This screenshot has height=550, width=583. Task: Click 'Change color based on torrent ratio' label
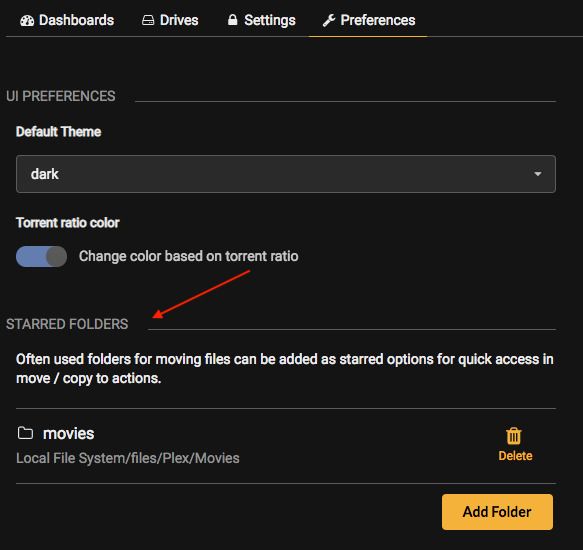coord(189,256)
